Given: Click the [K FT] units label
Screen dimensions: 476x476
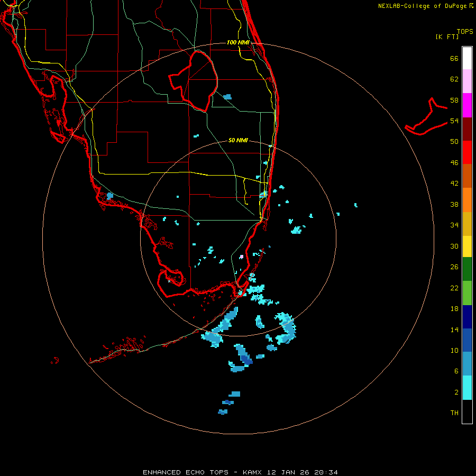Looking at the screenshot, I should (447, 36).
